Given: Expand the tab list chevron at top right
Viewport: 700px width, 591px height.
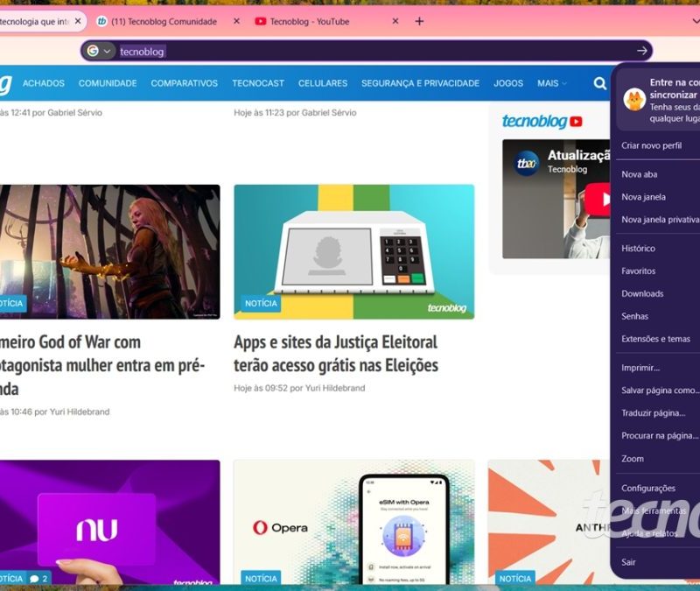Looking at the screenshot, I should (696, 21).
